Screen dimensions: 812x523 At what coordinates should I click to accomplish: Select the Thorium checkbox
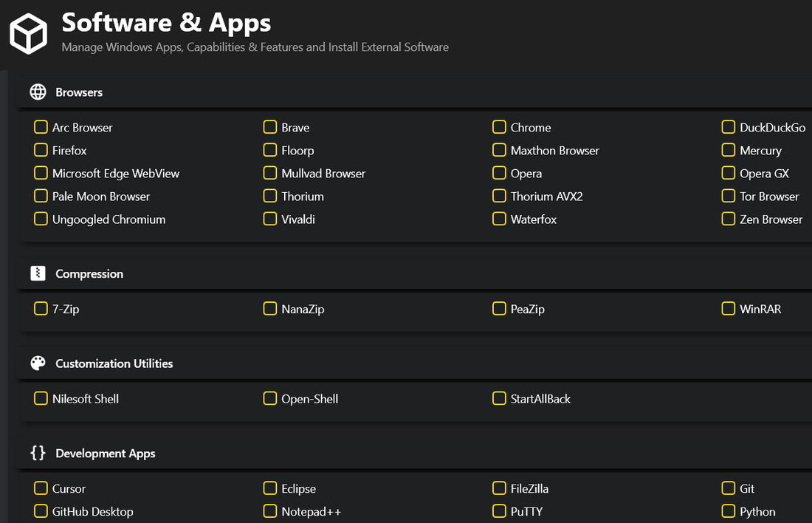tap(269, 196)
